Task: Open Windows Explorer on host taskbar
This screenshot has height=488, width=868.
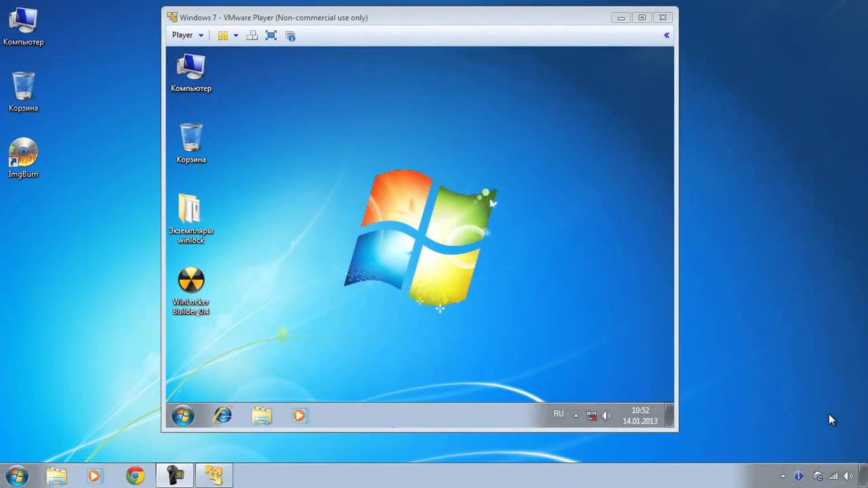Action: pyautogui.click(x=56, y=476)
